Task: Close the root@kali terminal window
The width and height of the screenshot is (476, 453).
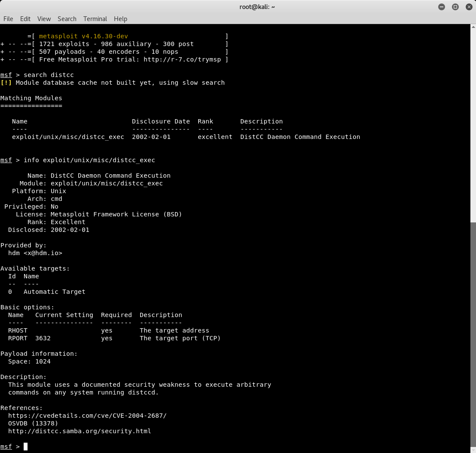Action: [469, 7]
